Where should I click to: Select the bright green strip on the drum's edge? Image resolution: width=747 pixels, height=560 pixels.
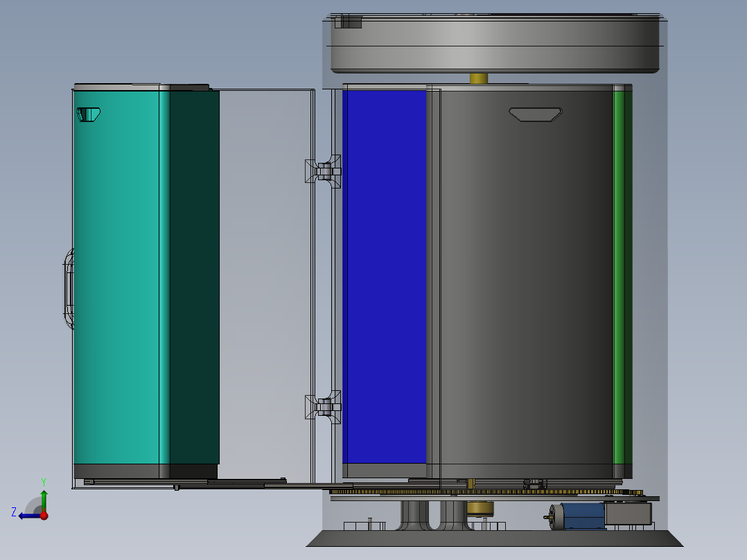[619, 277]
